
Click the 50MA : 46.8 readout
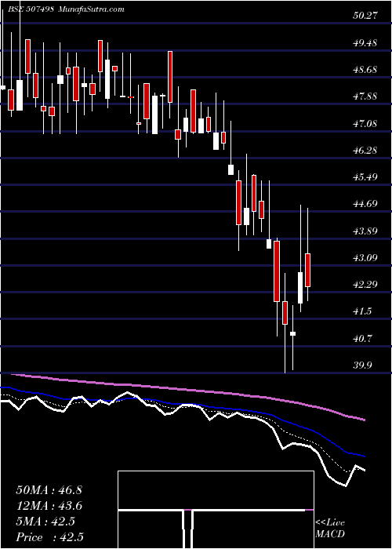point(49,490)
